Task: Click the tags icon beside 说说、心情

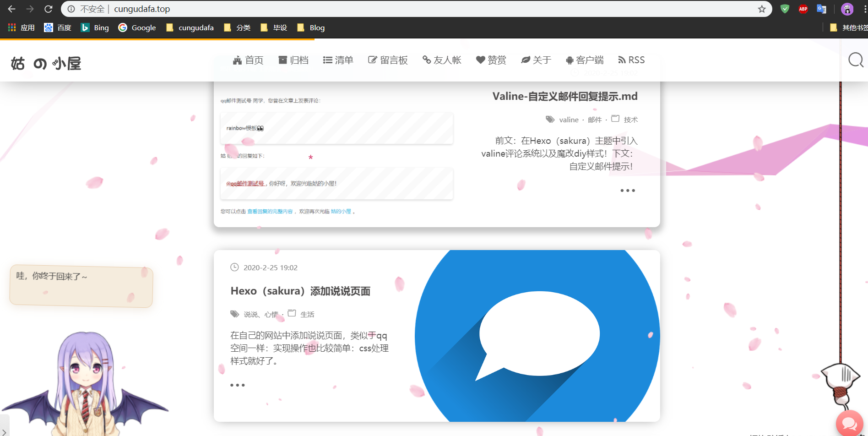Action: [x=234, y=314]
